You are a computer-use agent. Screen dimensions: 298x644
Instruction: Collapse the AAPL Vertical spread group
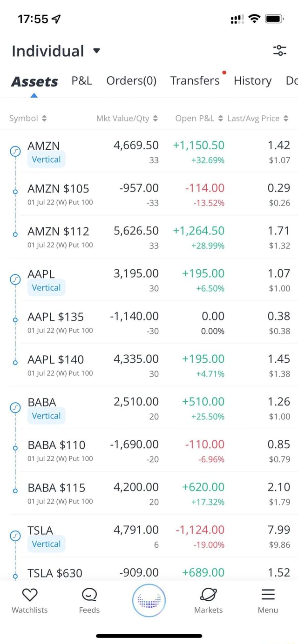pos(15,279)
